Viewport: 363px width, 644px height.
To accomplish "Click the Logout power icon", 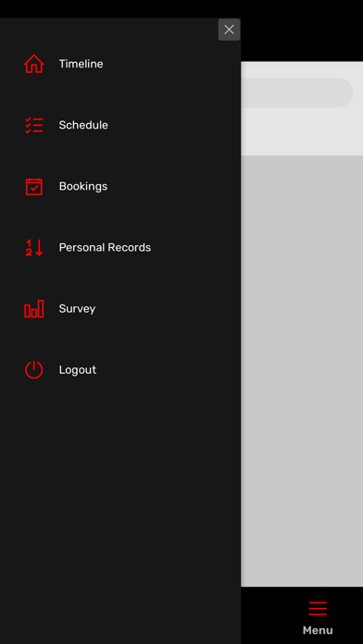I will 33,369.
